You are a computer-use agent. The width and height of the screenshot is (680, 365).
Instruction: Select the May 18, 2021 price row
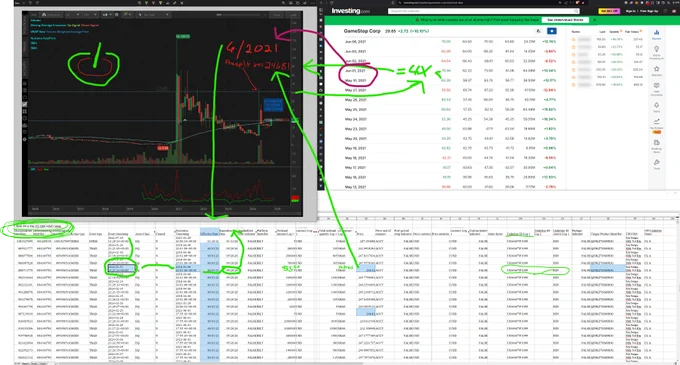pyautogui.click(x=450, y=158)
